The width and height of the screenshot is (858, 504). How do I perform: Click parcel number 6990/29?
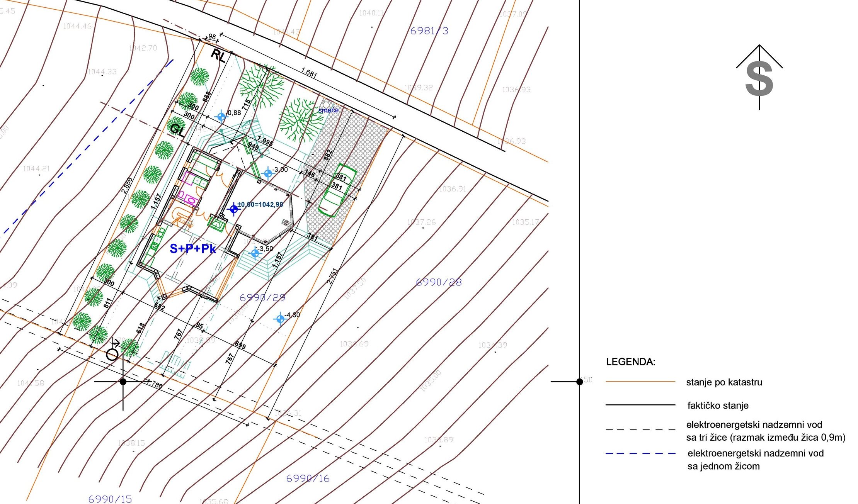pyautogui.click(x=262, y=297)
